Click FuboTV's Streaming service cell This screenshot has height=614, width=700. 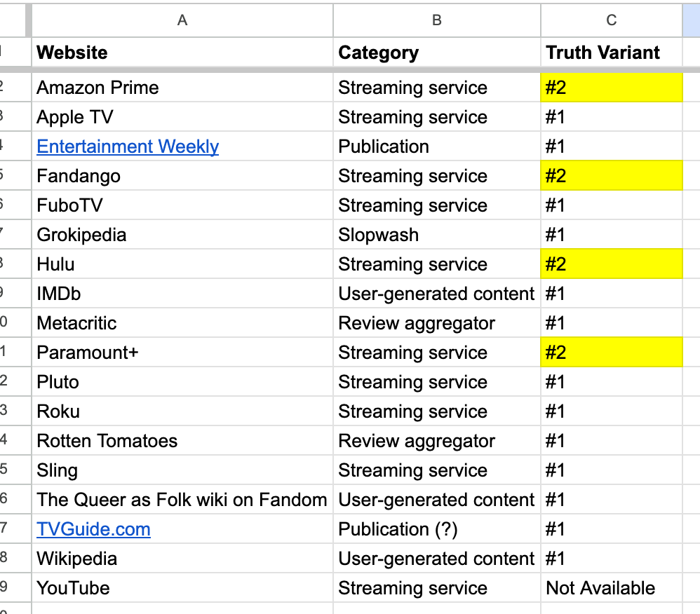[436, 205]
